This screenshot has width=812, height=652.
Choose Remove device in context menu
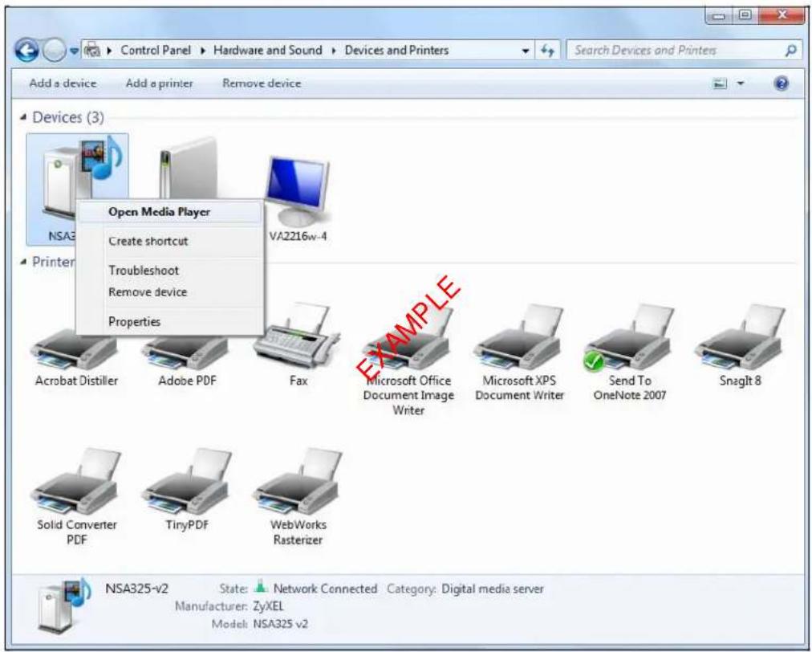pos(170,292)
